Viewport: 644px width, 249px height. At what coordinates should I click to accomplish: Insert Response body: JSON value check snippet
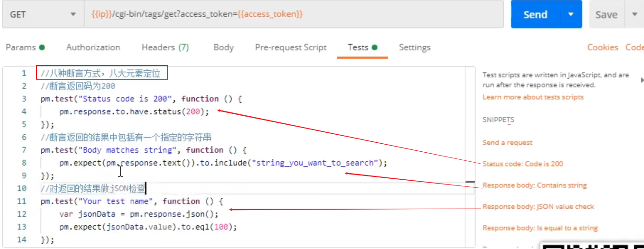(538, 206)
